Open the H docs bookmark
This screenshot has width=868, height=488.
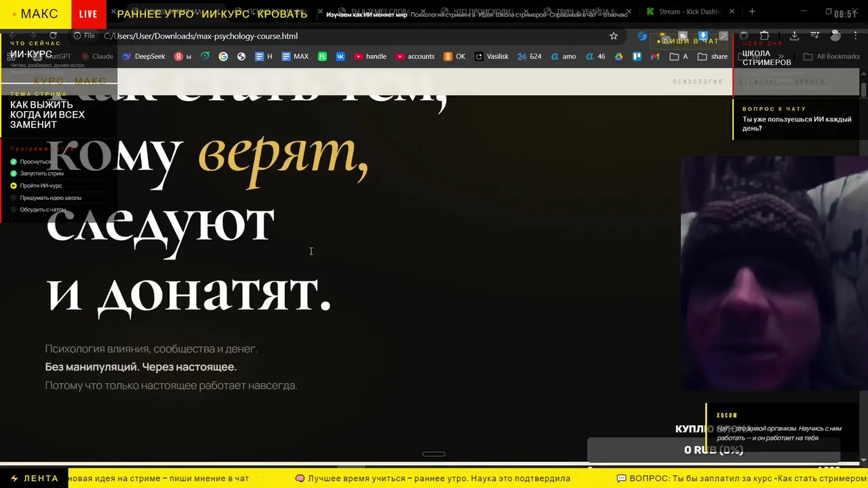(263, 56)
